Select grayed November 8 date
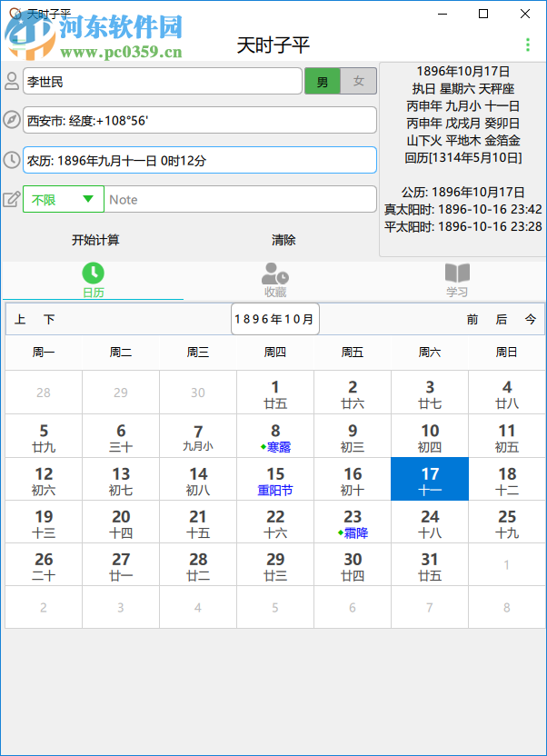This screenshot has width=547, height=756. [x=506, y=608]
